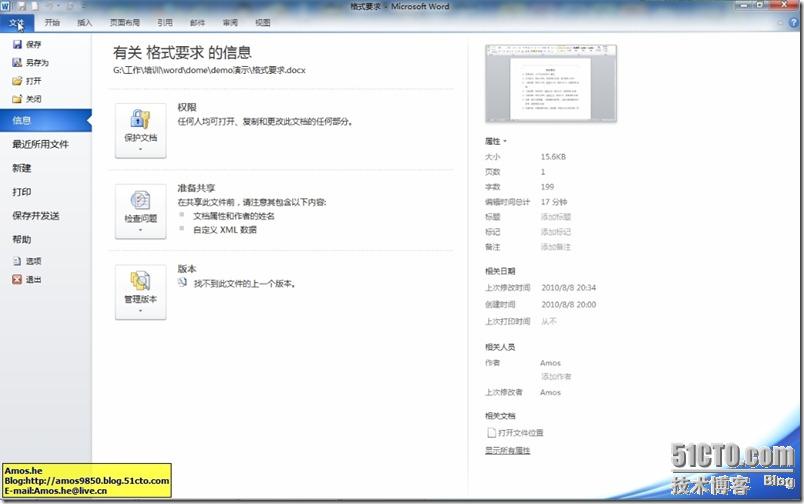Open the 页面布局 (Page Layout) tab
The image size is (804, 504).
point(125,23)
